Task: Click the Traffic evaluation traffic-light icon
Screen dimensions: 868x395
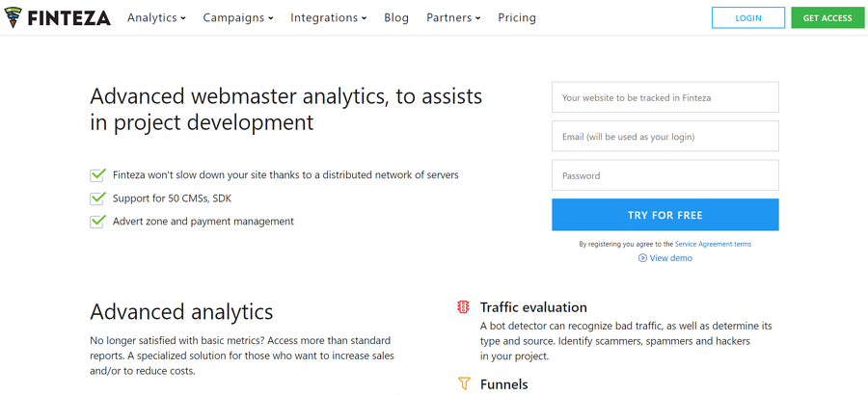Action: (463, 307)
